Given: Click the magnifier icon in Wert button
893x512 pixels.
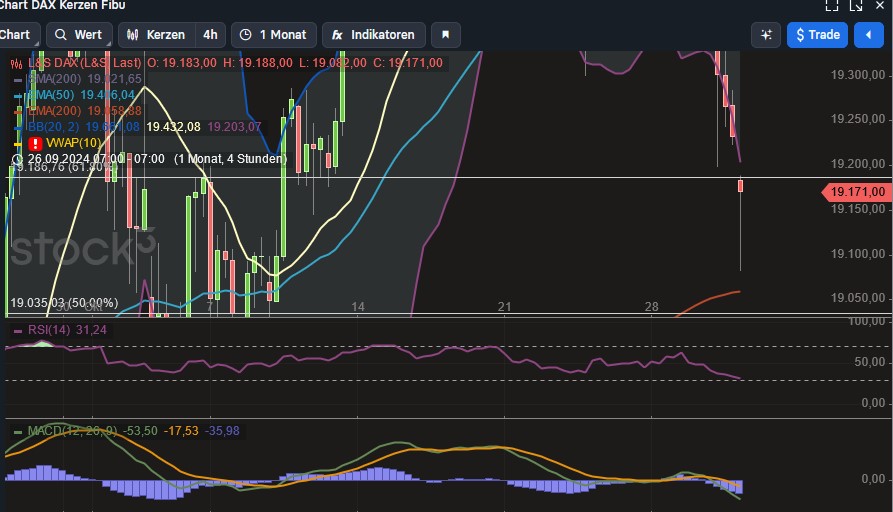Looking at the screenshot, I should 60,35.
